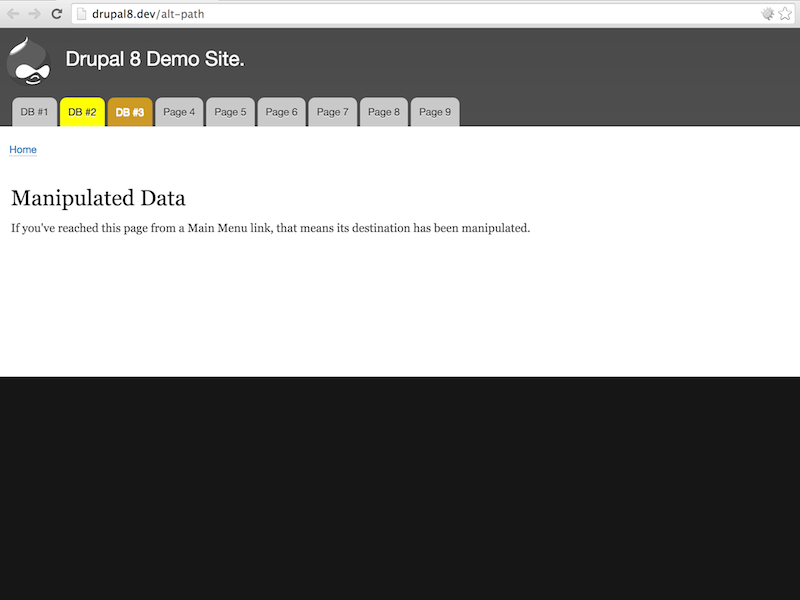
Task: Open the Page 8 tab
Action: tap(383, 112)
